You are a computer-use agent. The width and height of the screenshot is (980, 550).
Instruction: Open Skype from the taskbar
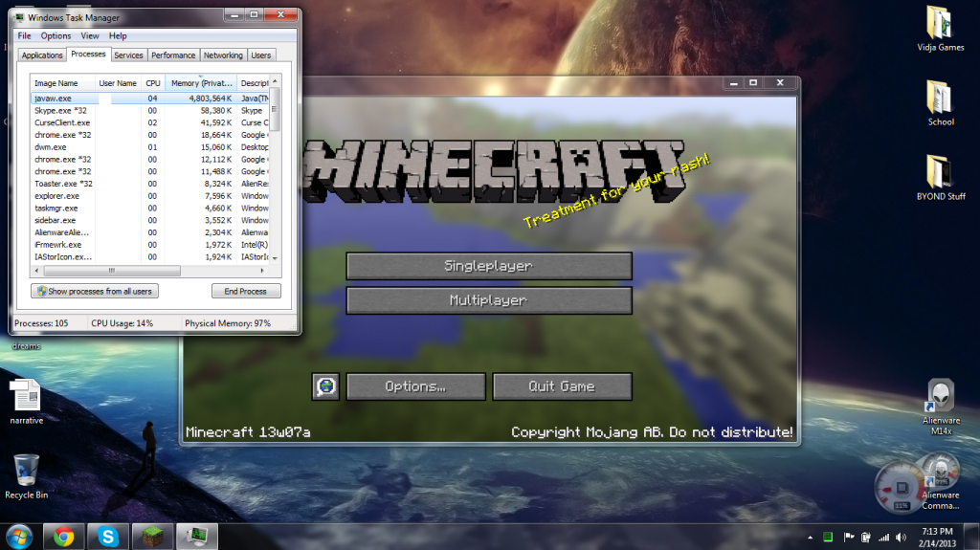tap(108, 537)
